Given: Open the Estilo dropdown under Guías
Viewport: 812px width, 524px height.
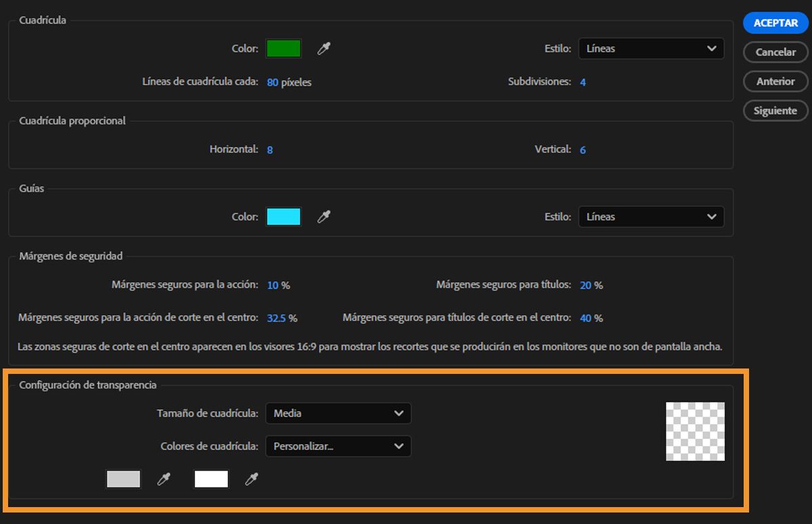Looking at the screenshot, I should click(x=651, y=216).
